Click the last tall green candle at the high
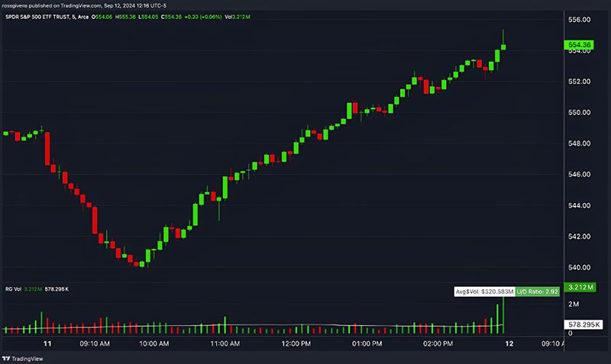 pyautogui.click(x=503, y=46)
